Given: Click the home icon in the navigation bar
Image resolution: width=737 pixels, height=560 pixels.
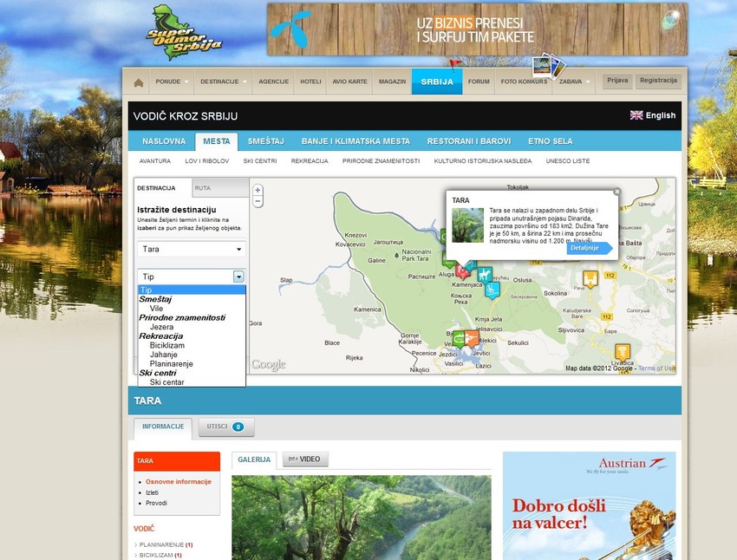Looking at the screenshot, I should [139, 81].
